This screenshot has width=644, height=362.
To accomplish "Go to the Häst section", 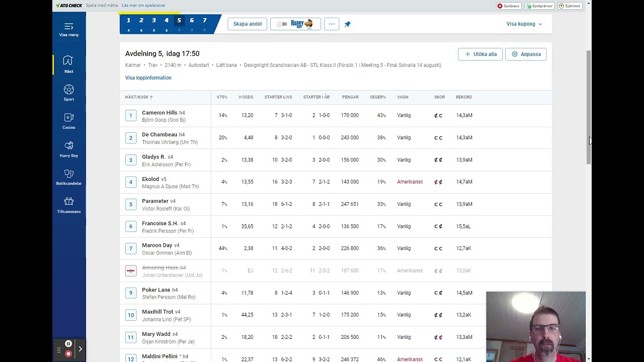I will click(x=68, y=64).
